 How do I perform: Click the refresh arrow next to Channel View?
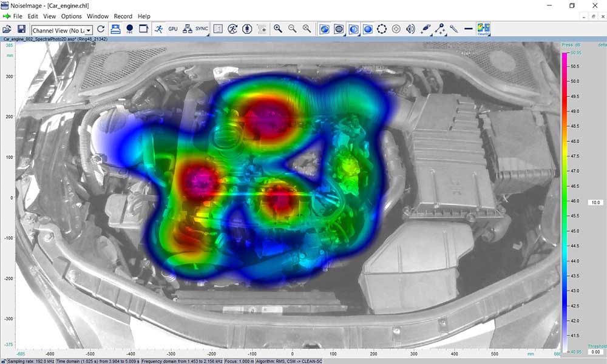(x=101, y=29)
